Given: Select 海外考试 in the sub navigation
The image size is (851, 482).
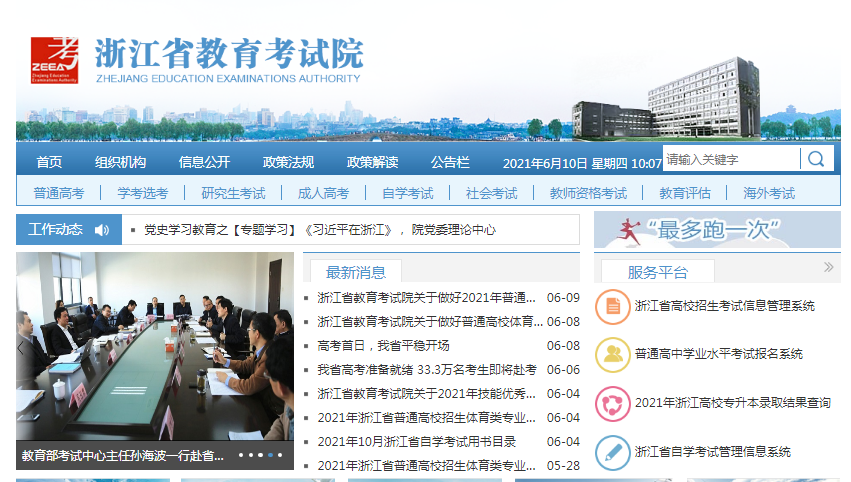Looking at the screenshot, I should click(x=769, y=193).
